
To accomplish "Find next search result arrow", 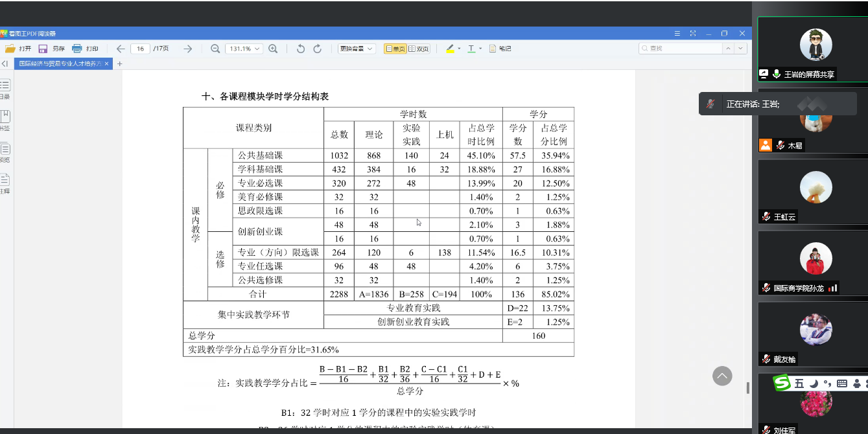I will pos(741,49).
